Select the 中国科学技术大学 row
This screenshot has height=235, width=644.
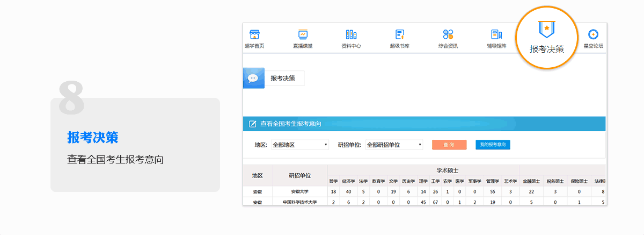[x=301, y=202]
